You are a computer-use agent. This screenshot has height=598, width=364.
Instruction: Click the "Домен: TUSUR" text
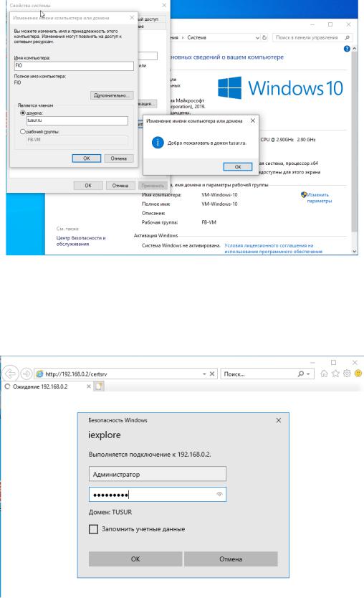point(110,512)
